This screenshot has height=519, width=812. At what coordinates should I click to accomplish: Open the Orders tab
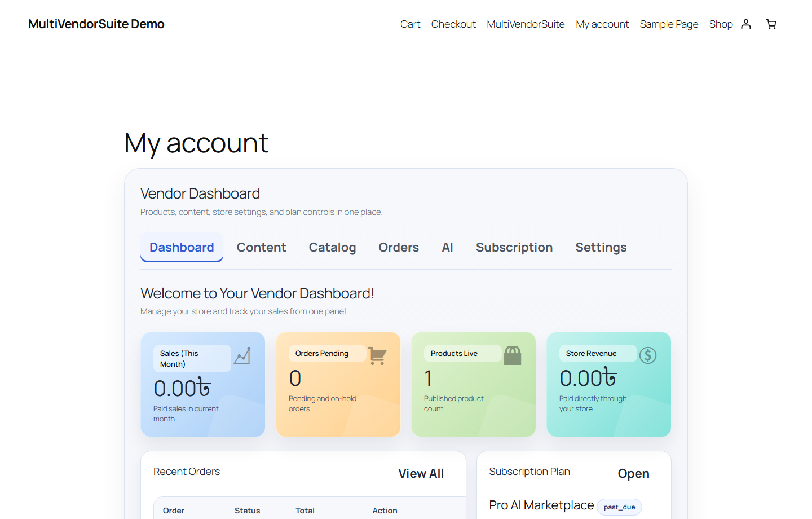point(399,247)
